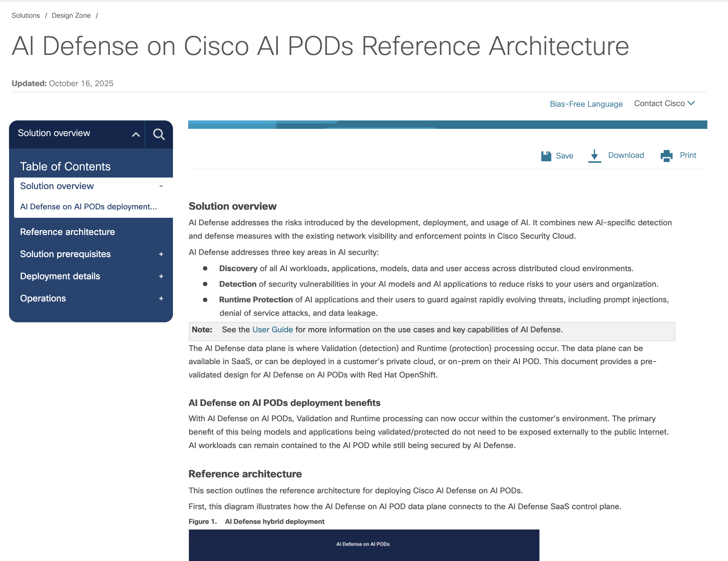Click the Save text link
This screenshot has width=728, height=561.
click(564, 156)
